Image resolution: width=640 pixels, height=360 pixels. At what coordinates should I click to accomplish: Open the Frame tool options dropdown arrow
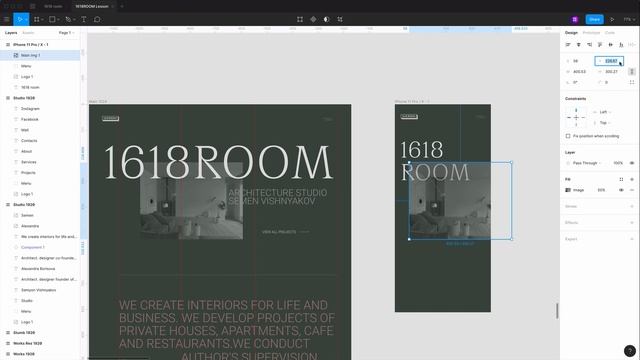coord(42,20)
